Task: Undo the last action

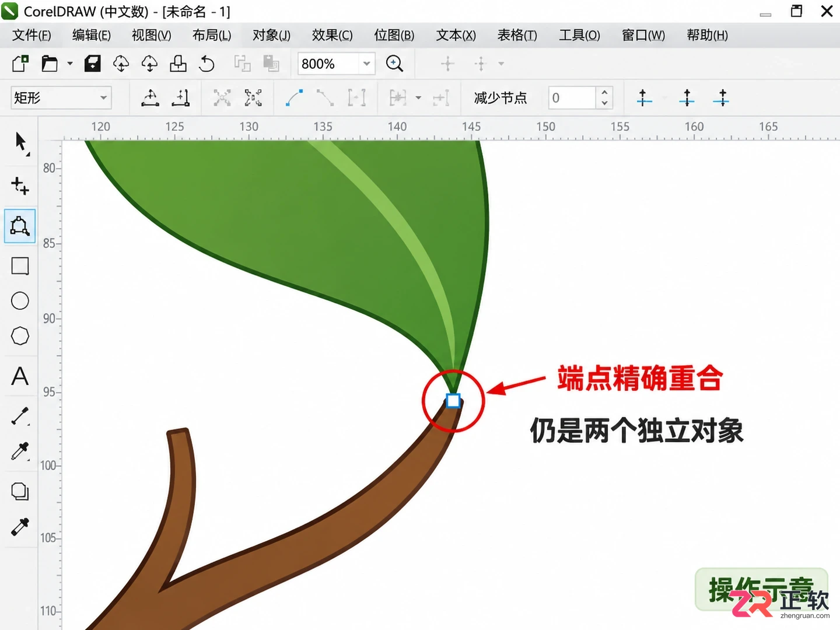Action: click(x=206, y=63)
